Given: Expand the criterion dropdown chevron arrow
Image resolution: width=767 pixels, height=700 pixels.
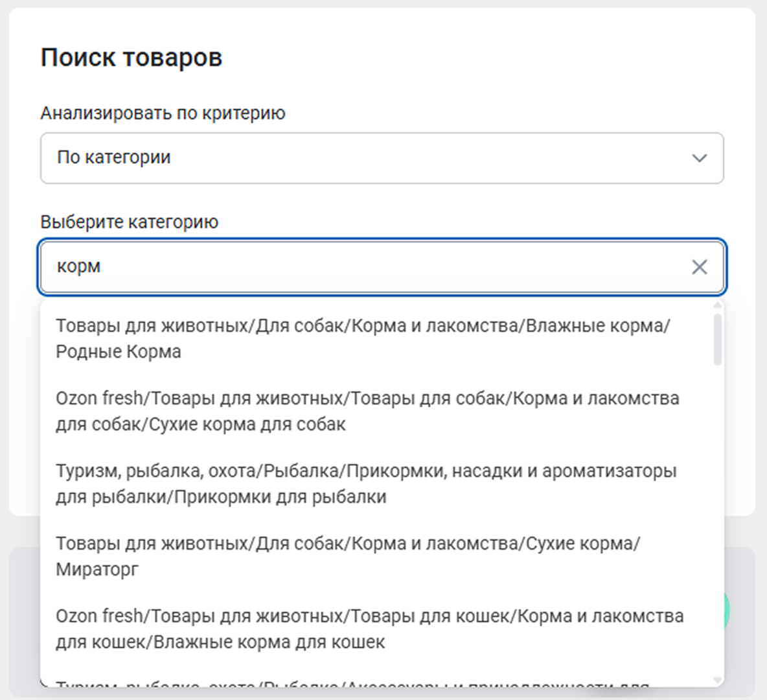Looking at the screenshot, I should (699, 158).
